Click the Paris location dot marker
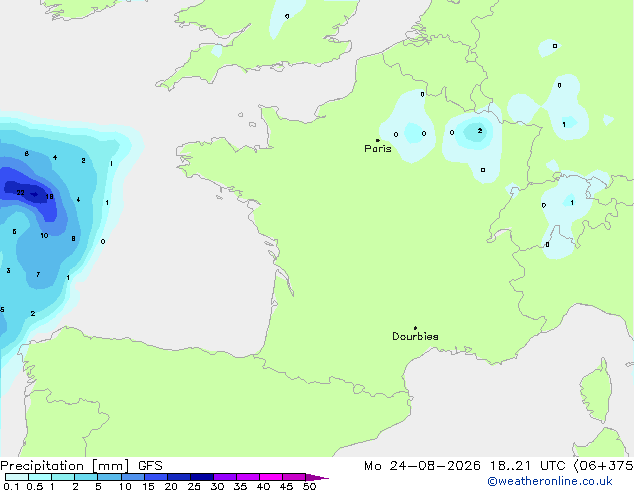 378,140
